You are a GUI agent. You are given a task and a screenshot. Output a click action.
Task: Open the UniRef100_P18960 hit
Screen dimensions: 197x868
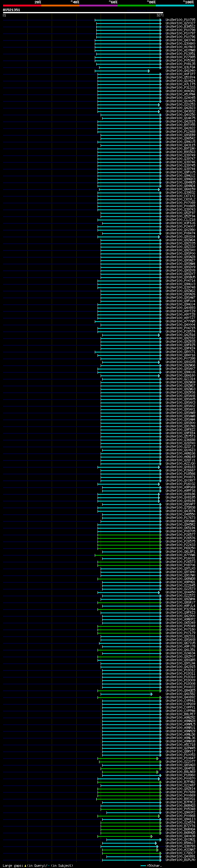[x=180, y=775]
